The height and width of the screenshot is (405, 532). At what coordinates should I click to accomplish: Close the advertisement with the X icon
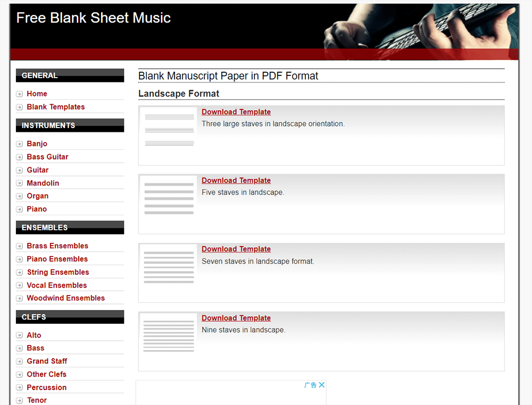pyautogui.click(x=321, y=385)
